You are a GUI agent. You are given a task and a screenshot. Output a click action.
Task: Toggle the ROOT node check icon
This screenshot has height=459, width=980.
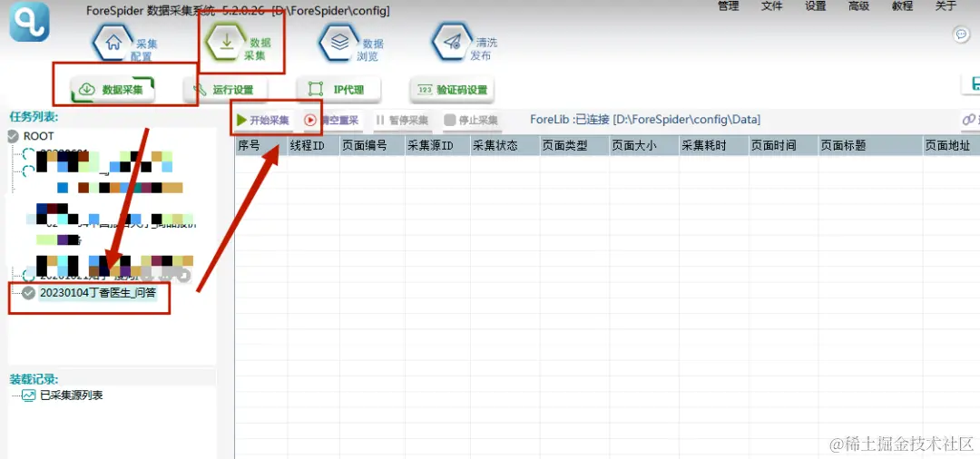[13, 136]
